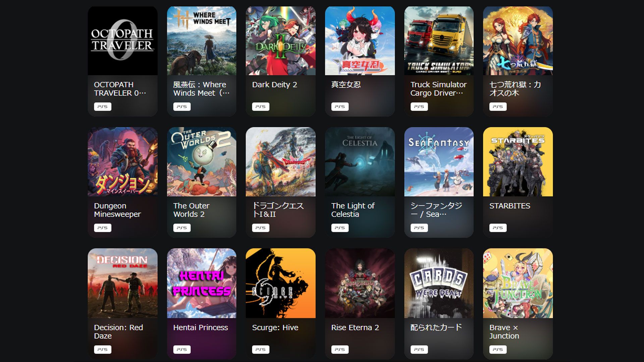Click PS5 badge under Dungeon Minesweeper
The width and height of the screenshot is (644, 362).
click(103, 228)
